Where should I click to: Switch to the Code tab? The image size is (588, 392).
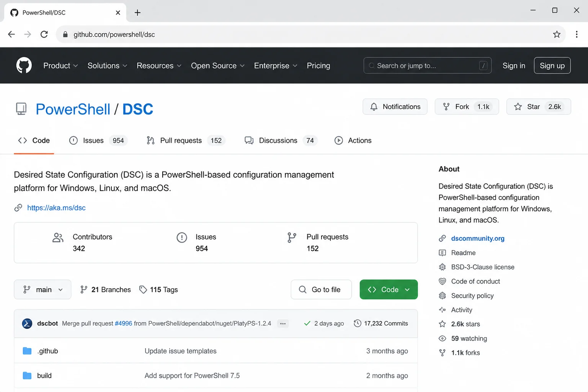point(34,140)
